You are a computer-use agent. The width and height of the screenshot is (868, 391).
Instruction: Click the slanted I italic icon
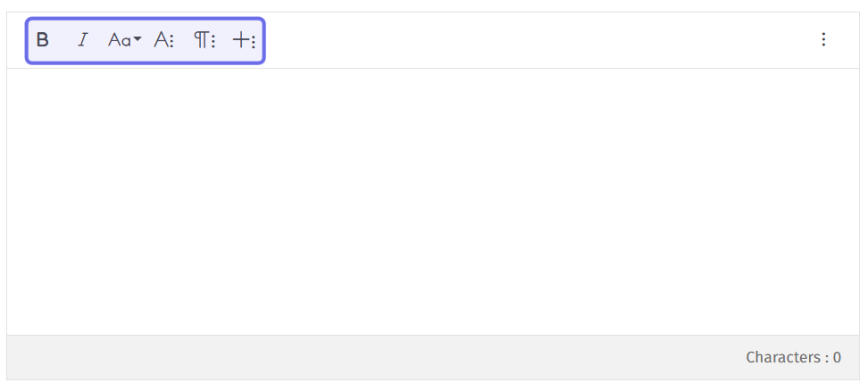[82, 40]
